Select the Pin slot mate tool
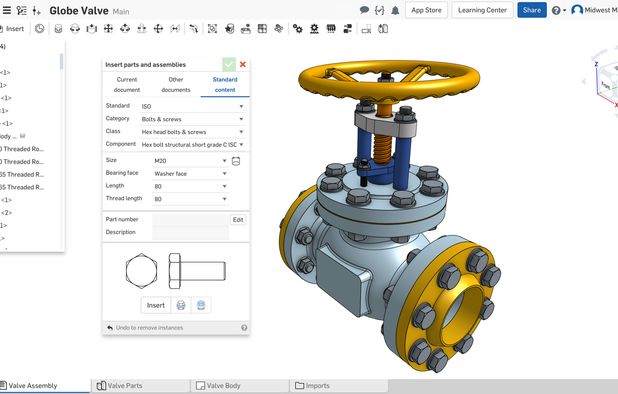 coord(142,29)
